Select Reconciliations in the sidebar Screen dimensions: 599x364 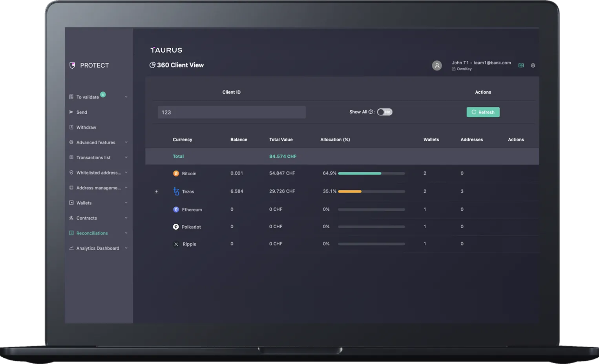[92, 233]
